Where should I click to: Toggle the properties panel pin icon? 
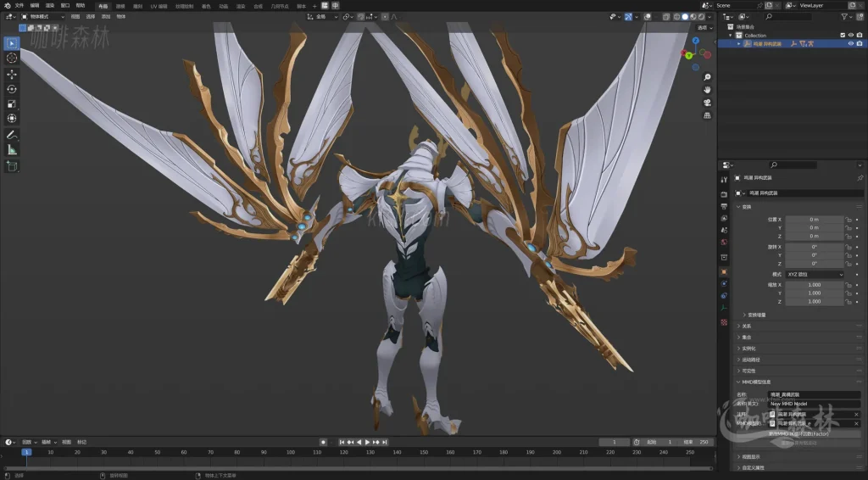860,178
